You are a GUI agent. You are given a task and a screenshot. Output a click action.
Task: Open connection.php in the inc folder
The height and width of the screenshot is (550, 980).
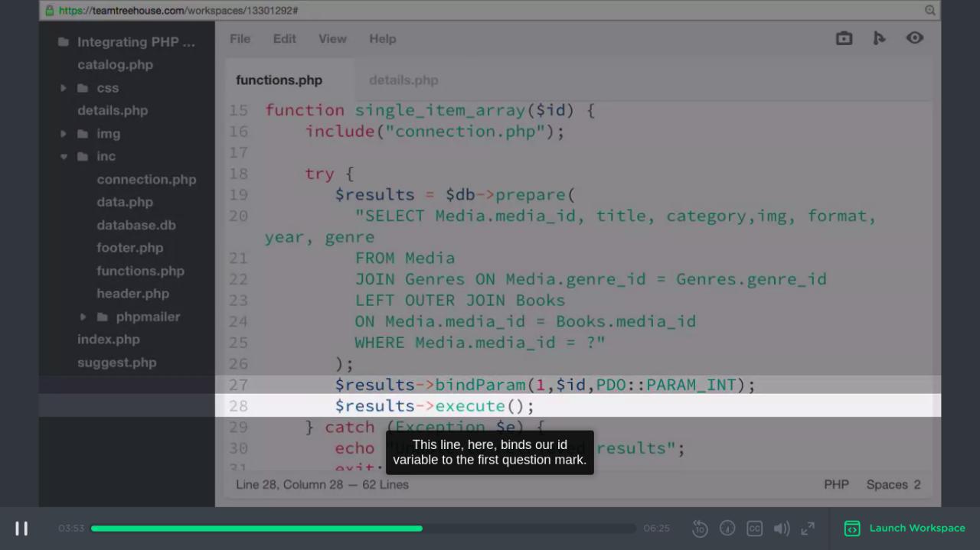(x=146, y=180)
